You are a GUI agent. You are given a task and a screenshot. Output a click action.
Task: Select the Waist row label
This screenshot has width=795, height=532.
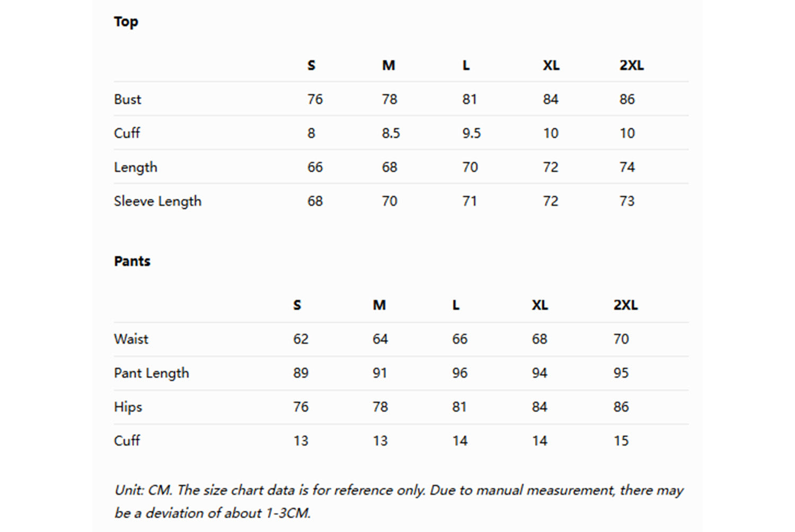tap(131, 339)
